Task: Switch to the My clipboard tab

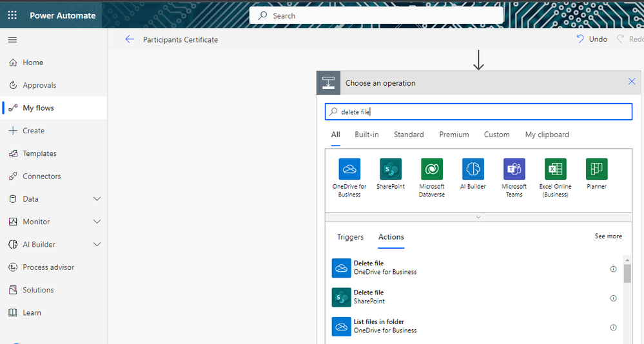Action: pos(547,135)
